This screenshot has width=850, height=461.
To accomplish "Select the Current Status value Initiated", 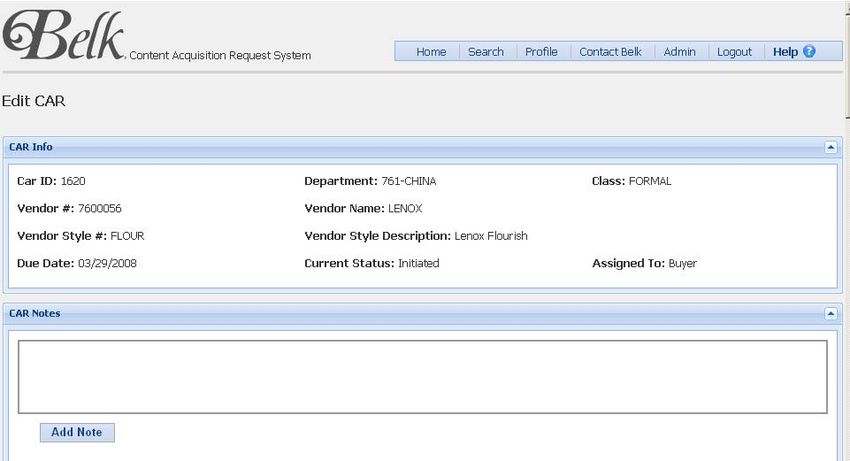I will [x=418, y=263].
